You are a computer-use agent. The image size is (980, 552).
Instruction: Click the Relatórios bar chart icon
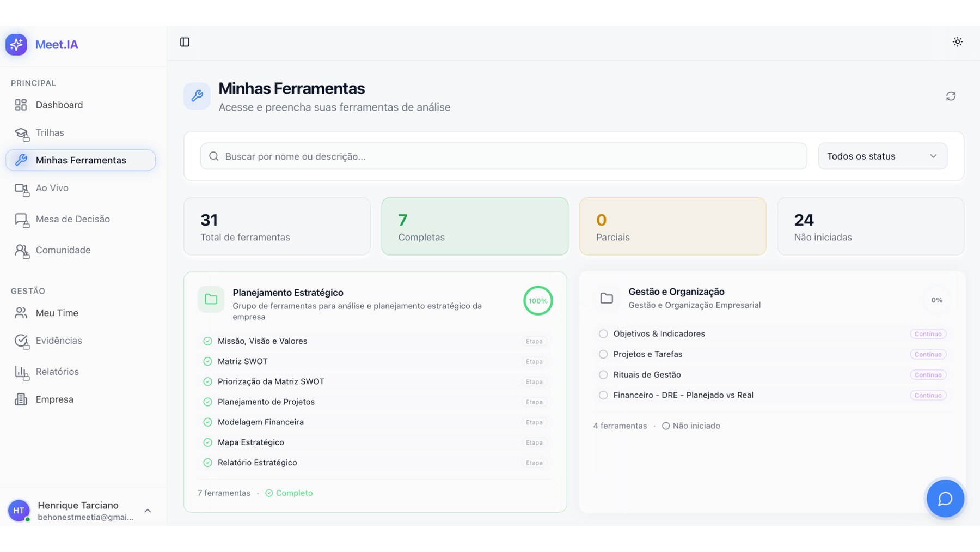pyautogui.click(x=21, y=372)
